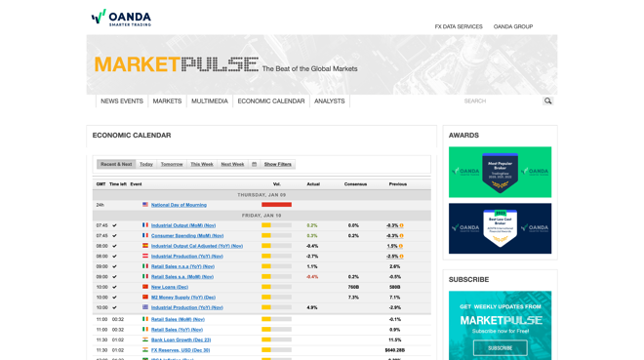
Task: Switch to the Today tab
Action: [x=145, y=164]
